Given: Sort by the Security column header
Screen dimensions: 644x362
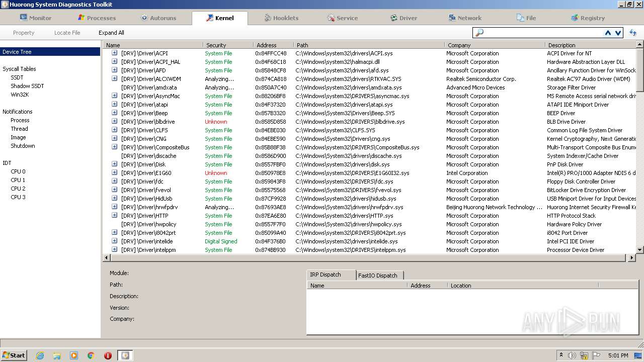Looking at the screenshot, I should [228, 45].
